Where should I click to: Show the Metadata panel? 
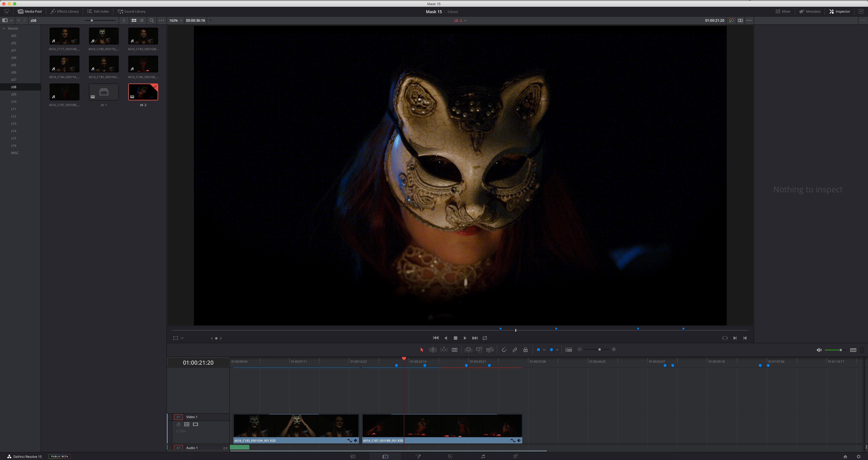tap(810, 11)
